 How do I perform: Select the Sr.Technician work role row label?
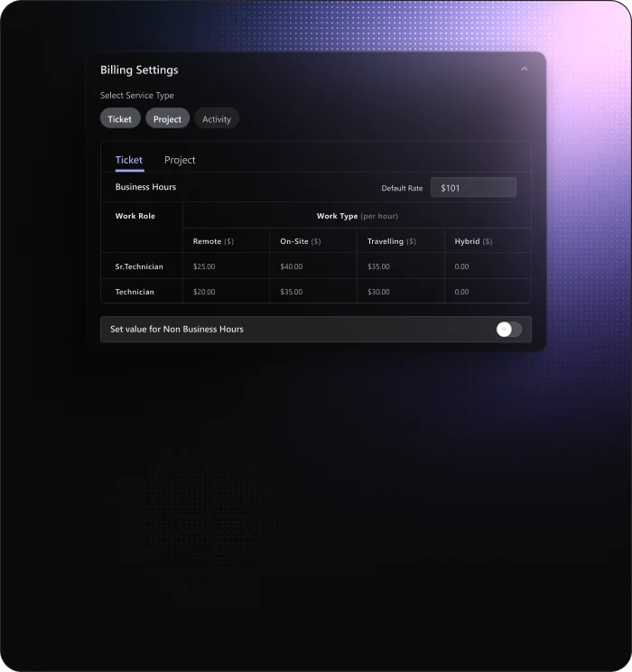pyautogui.click(x=139, y=266)
